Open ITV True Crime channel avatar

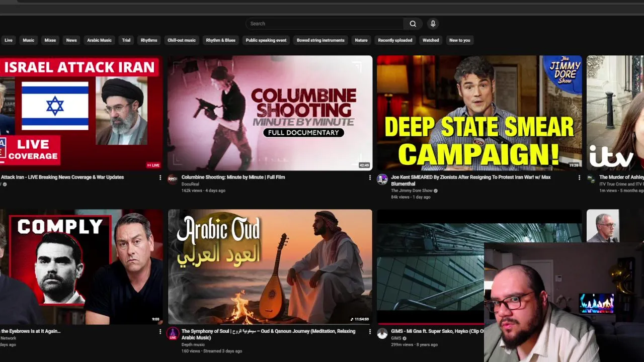click(591, 179)
